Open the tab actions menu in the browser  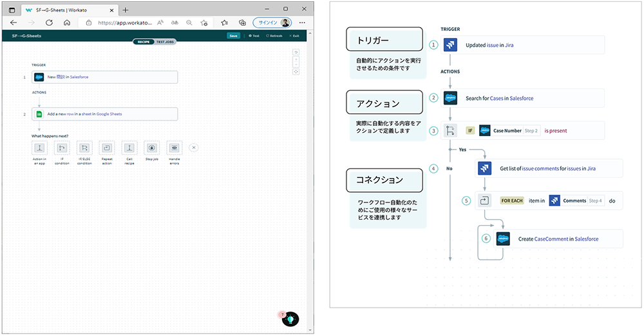[x=12, y=10]
